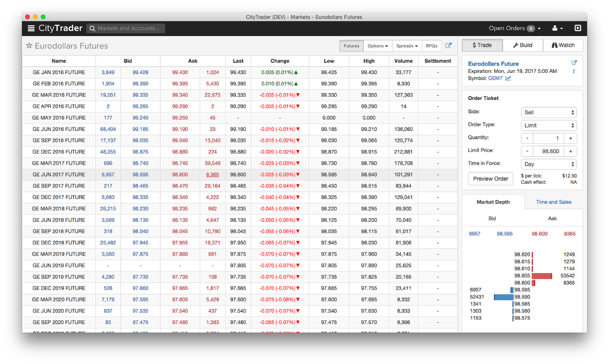Click ask quantity 18,371 for DEC 2018
609x364 pixels.
point(212,243)
